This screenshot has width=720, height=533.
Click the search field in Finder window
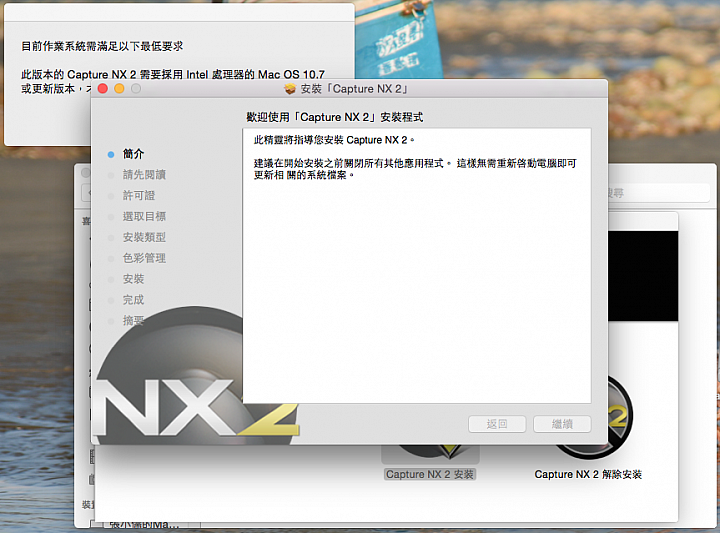pyautogui.click(x=659, y=193)
